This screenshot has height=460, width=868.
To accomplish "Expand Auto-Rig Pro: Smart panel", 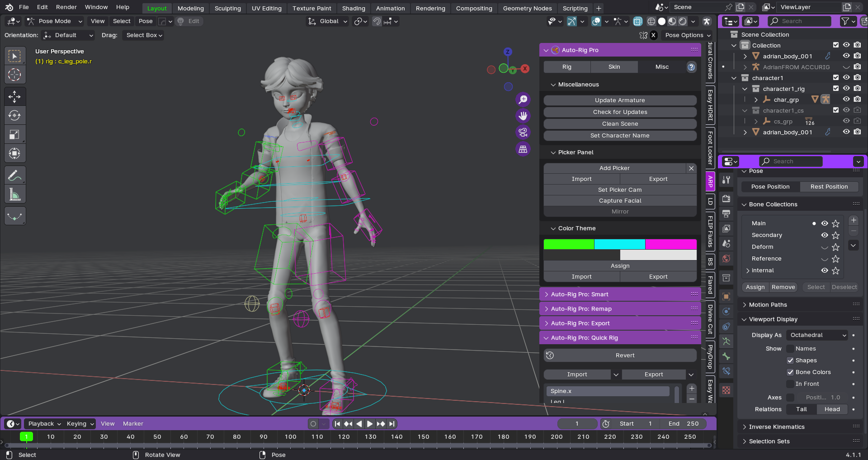I will pyautogui.click(x=620, y=294).
